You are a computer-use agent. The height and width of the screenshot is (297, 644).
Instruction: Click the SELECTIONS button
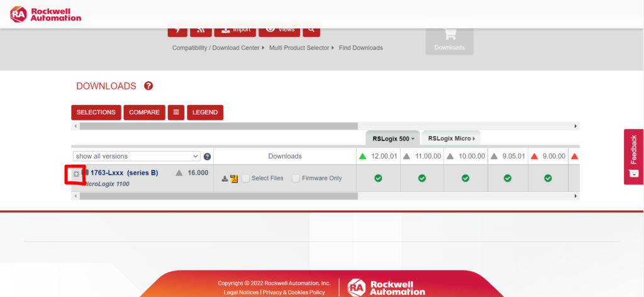(x=96, y=113)
